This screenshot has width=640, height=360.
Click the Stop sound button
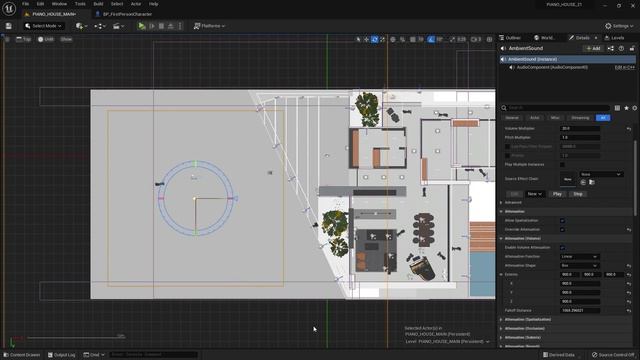tap(578, 194)
